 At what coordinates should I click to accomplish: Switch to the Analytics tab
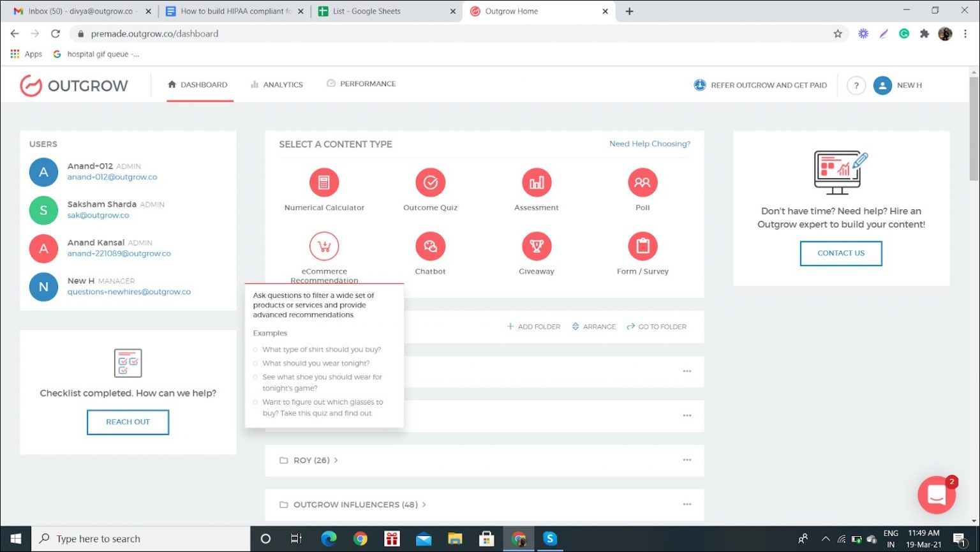(277, 85)
